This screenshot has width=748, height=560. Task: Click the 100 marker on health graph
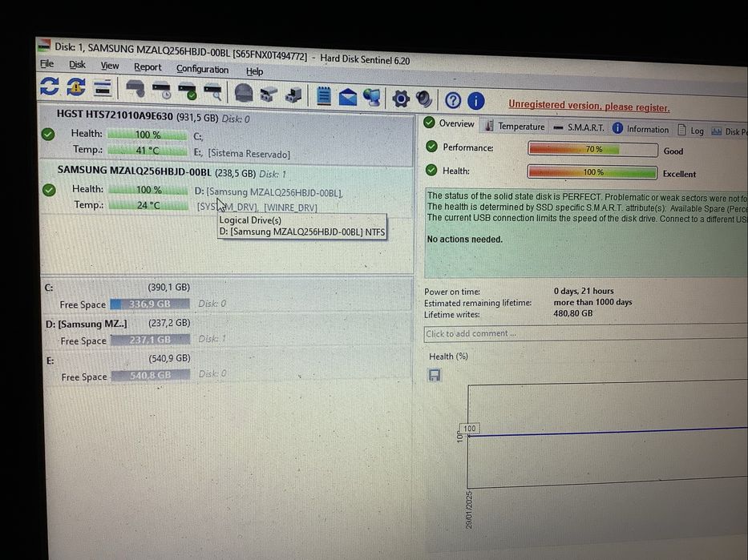(x=470, y=429)
